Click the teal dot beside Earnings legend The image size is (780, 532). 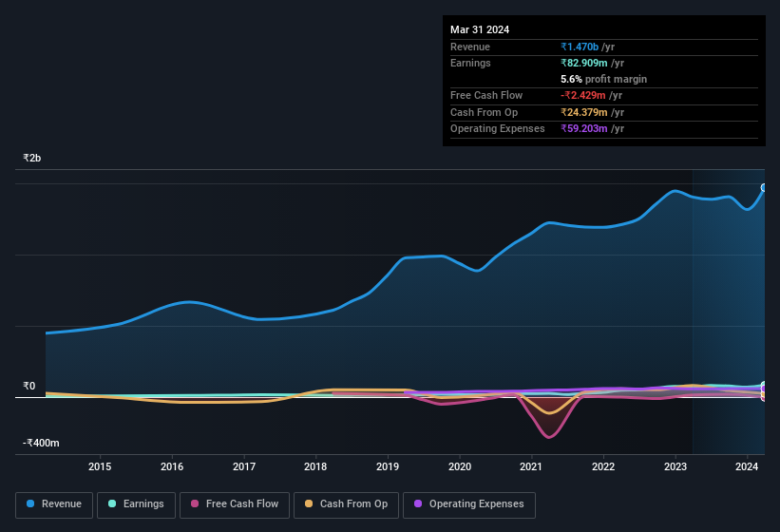[x=113, y=504]
